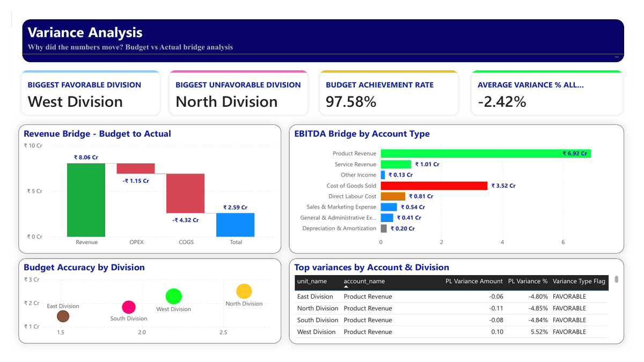The width and height of the screenshot is (644, 362).
Task: Click the red OPEX waterfall bar
Action: click(x=136, y=168)
